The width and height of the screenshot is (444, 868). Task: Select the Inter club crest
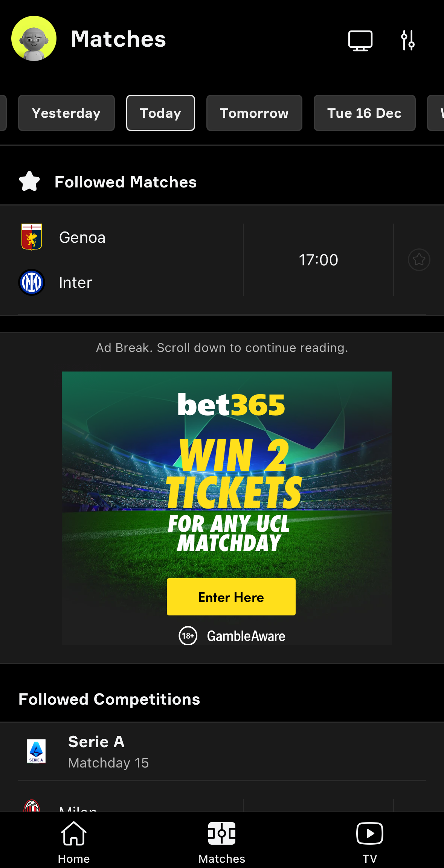click(32, 282)
